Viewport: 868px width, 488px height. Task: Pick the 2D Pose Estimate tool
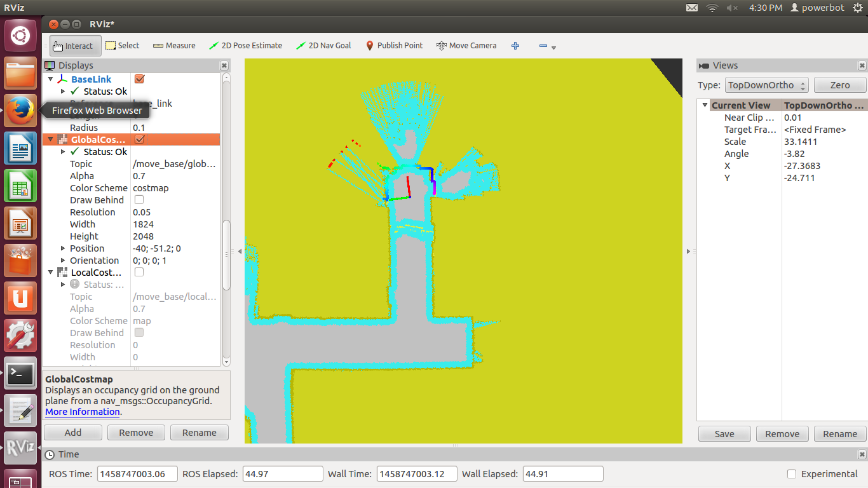[245, 46]
